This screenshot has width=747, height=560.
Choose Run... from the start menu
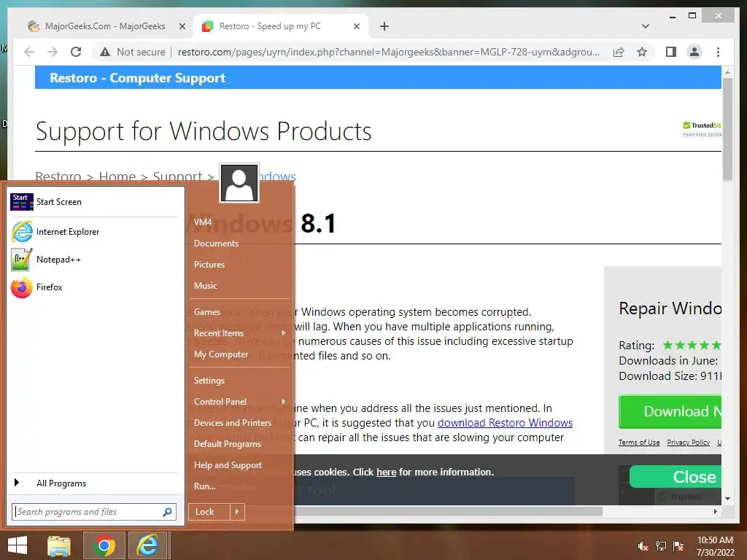205,486
